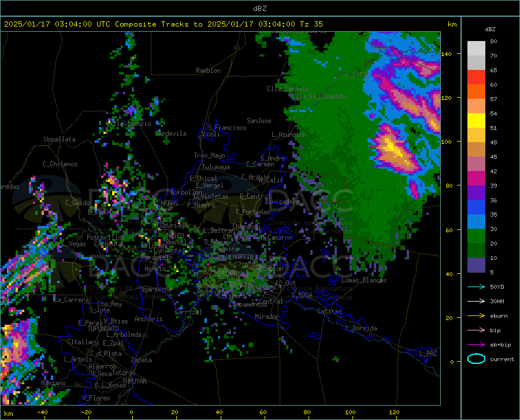The width and height of the screenshot is (520, 420).
Task: Click the TUNUYAN map label
Action: (x=134, y=381)
